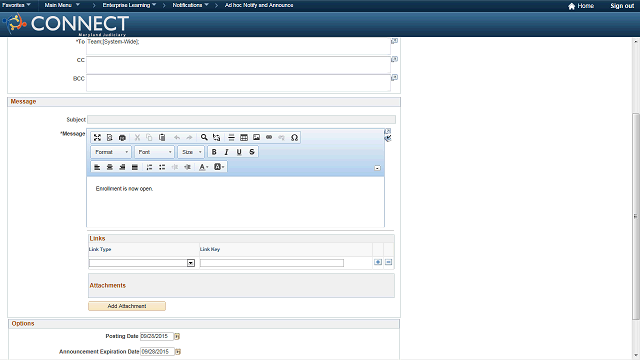Increase indent of text
Viewport: 640px width, 360px height.
click(x=187, y=167)
